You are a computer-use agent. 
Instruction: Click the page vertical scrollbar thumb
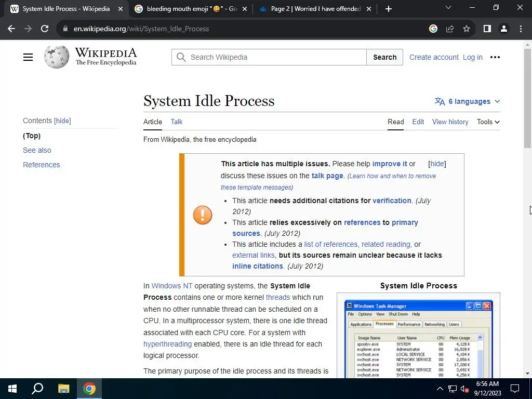click(527, 98)
